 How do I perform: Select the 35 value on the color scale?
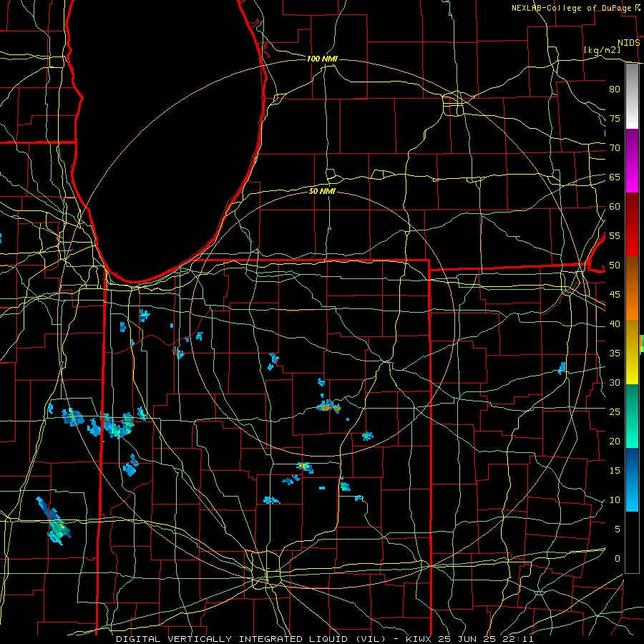[615, 353]
